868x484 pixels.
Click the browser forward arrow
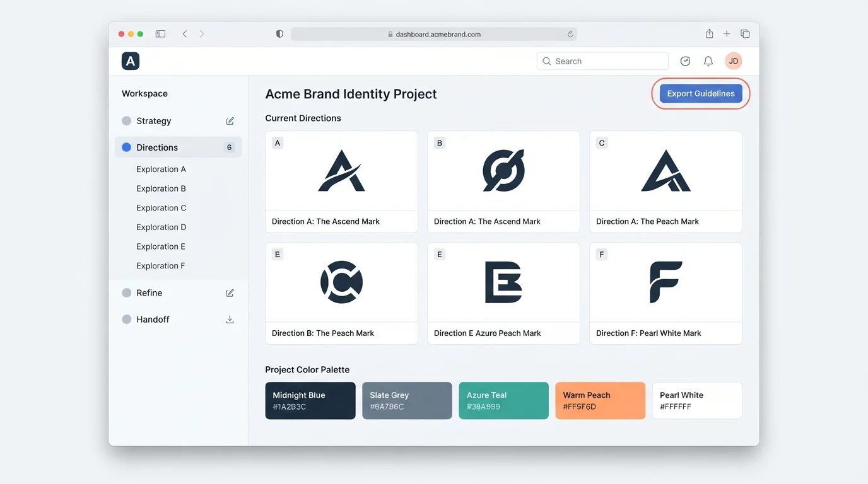202,34
